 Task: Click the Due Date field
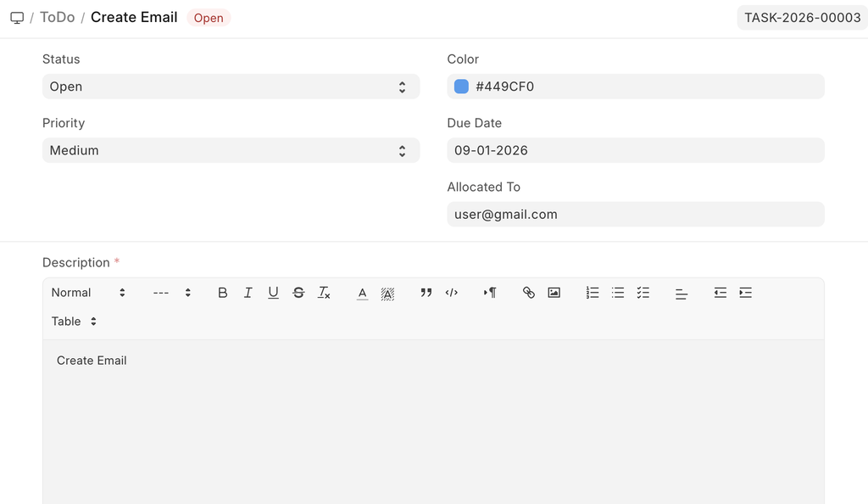coord(635,150)
